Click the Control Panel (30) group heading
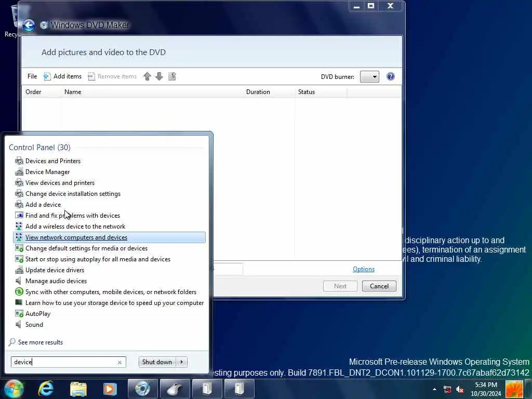 click(x=39, y=147)
